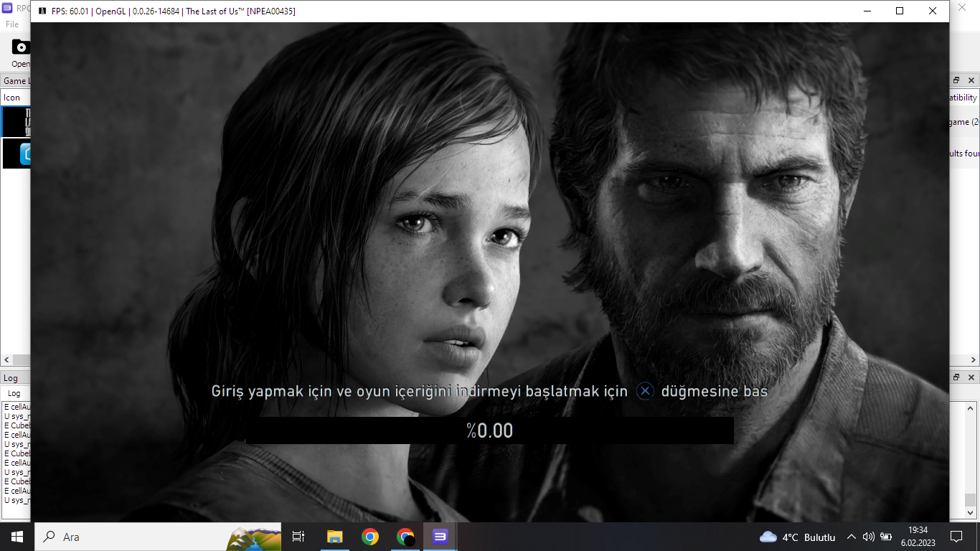Select The Last of Us game list thumbnail
The height and width of the screenshot is (551, 980).
click(17, 122)
